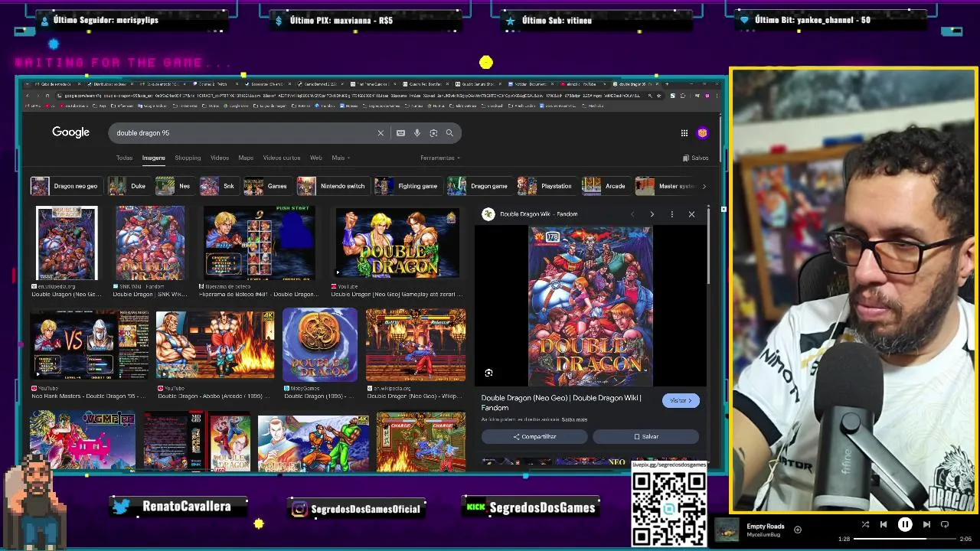Filter by the Dragon game chip
The image size is (980, 551).
point(479,186)
